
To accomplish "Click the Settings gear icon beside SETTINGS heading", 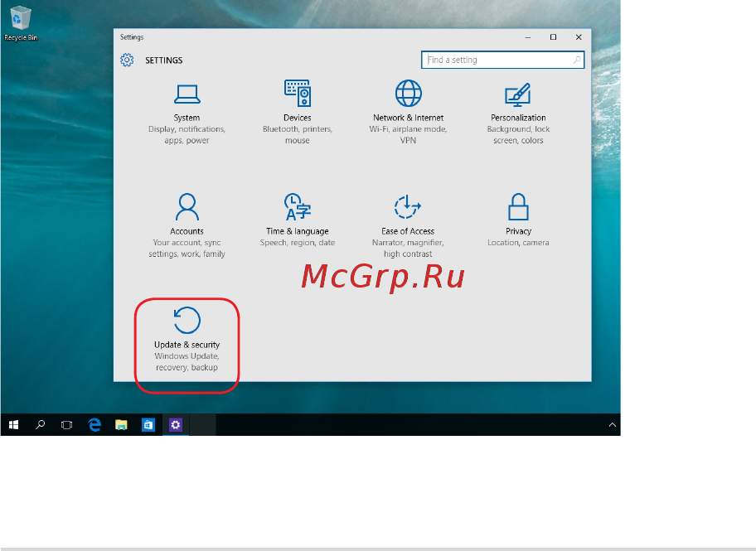I will tap(128, 60).
